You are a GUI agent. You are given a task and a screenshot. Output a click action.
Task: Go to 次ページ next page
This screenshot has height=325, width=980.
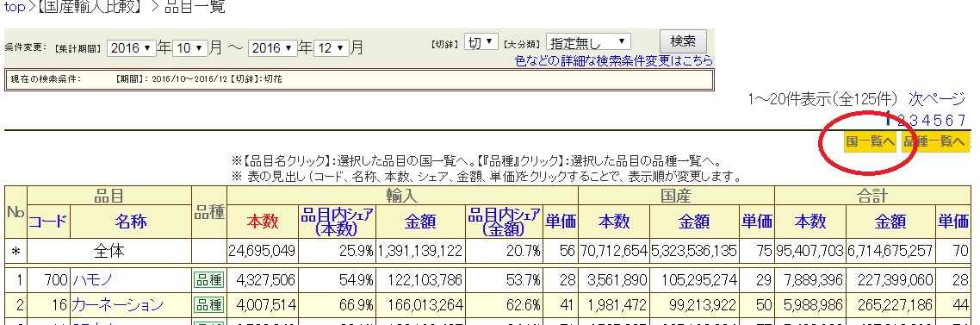pyautogui.click(x=937, y=99)
